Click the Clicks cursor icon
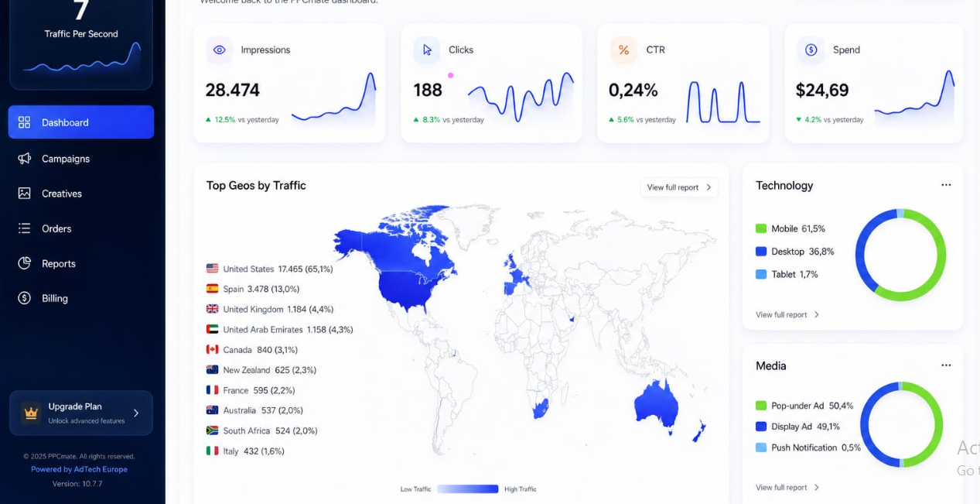The image size is (980, 504). (x=427, y=50)
